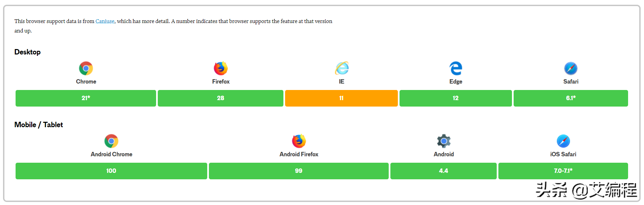Click the Mobile / Tablet heading

pyautogui.click(x=39, y=125)
